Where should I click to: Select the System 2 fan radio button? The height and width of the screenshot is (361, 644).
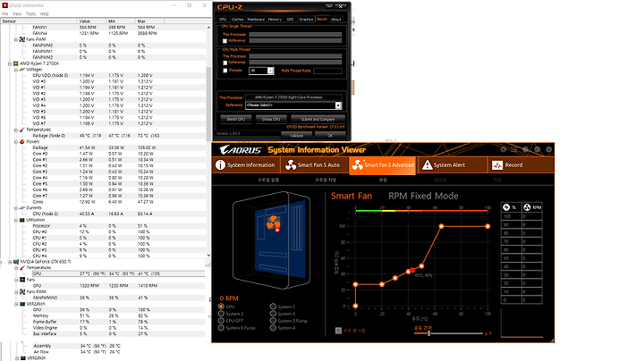click(221, 314)
